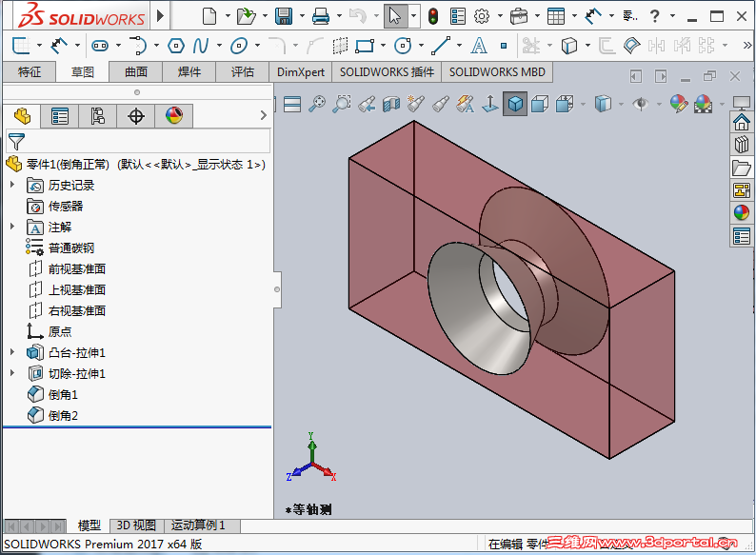Open the Section View icon
Screen dimensions: 756x555
pos(391,104)
